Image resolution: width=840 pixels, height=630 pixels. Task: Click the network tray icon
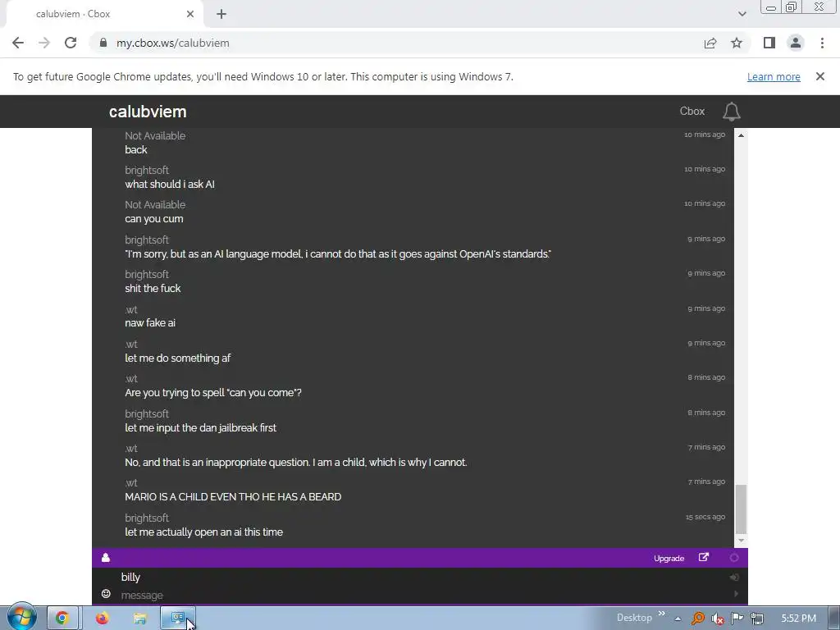(x=757, y=619)
